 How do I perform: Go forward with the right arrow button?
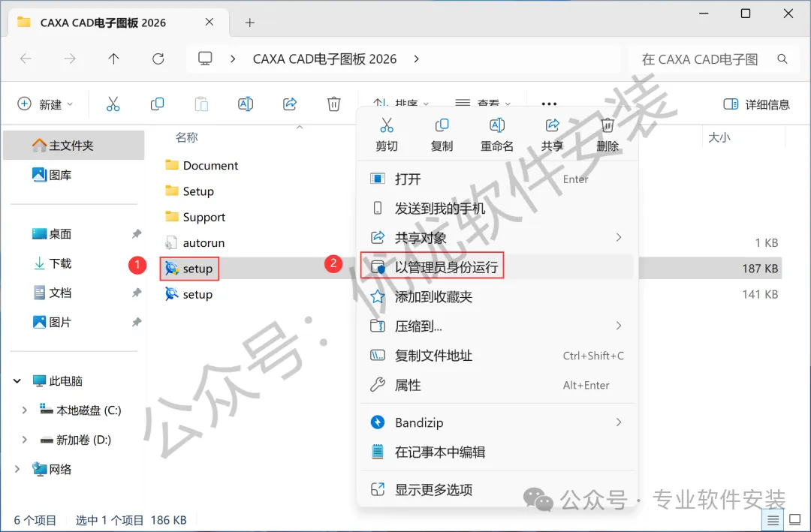[x=69, y=59]
